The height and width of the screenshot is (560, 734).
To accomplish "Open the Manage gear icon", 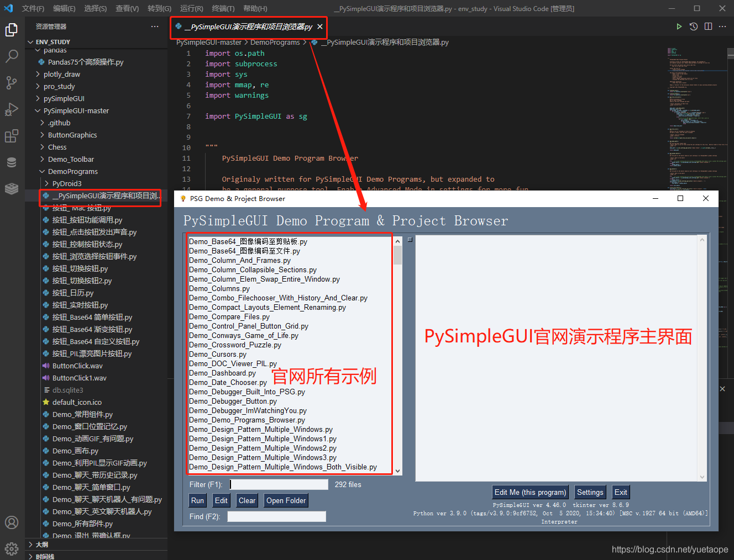I will coord(12,549).
